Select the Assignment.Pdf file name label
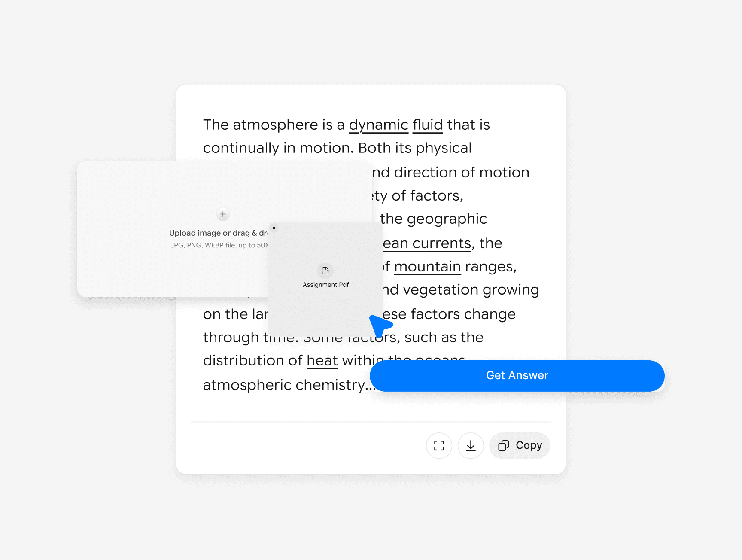The image size is (742, 560). [x=325, y=285]
